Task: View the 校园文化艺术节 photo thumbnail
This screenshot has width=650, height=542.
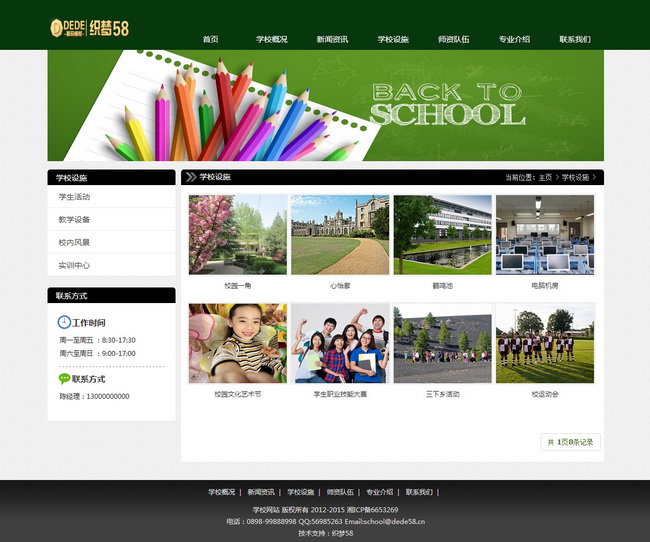Action: (238, 343)
